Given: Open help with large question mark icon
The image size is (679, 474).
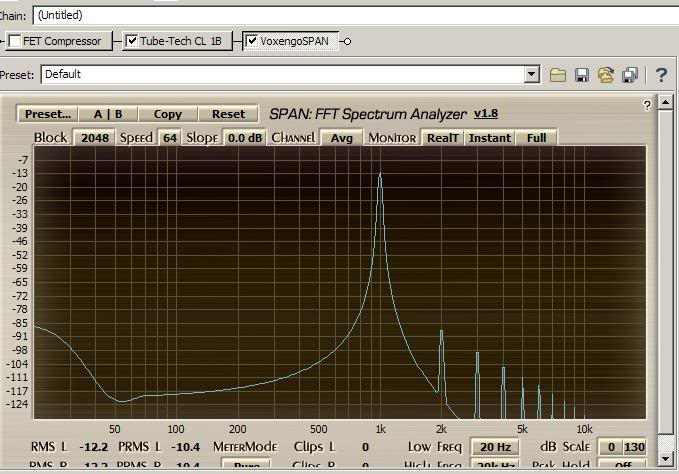Looking at the screenshot, I should pos(661,75).
